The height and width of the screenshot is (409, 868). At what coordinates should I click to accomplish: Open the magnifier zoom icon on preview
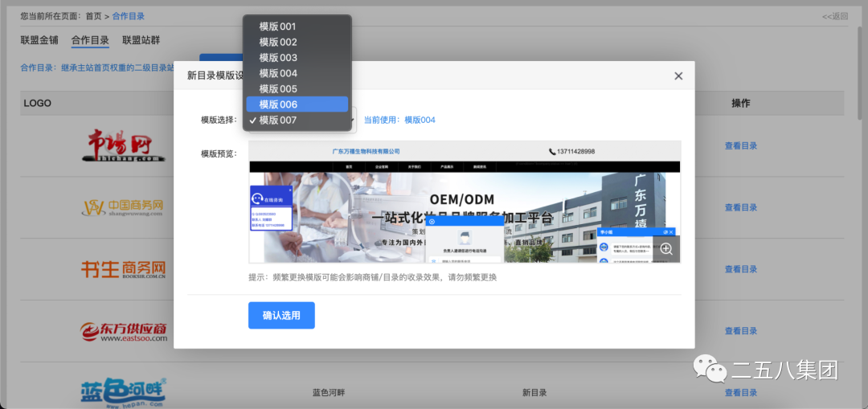click(666, 249)
